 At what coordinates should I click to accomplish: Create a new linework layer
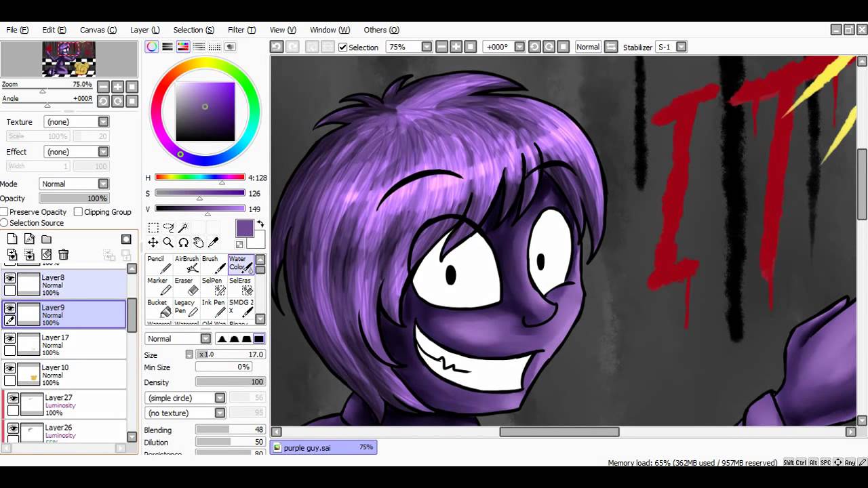coord(29,239)
